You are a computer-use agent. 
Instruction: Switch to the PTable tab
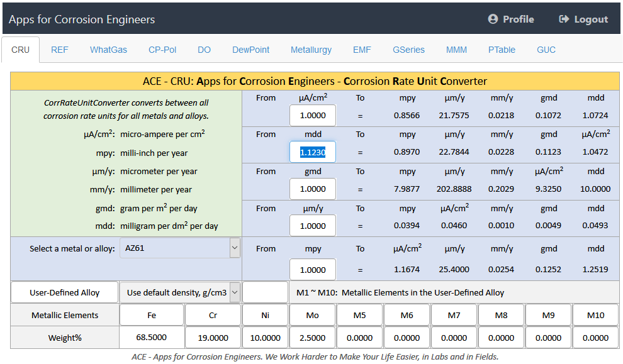click(502, 50)
